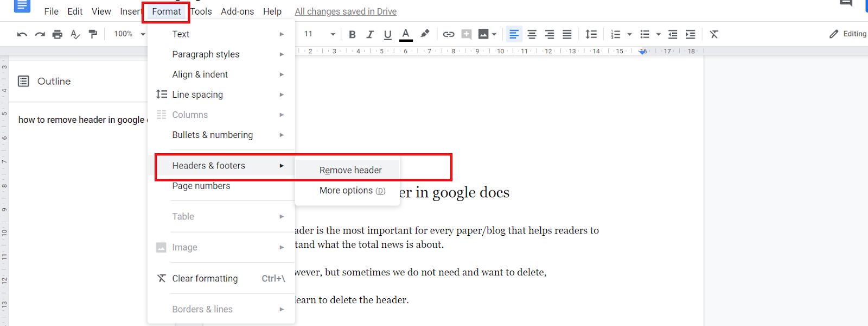Add a comment with plus icon

click(x=466, y=34)
